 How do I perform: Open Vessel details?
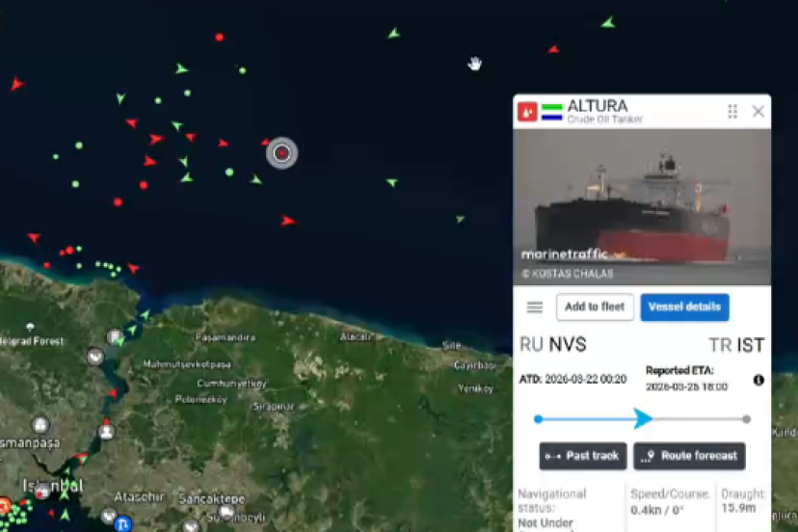click(x=684, y=307)
